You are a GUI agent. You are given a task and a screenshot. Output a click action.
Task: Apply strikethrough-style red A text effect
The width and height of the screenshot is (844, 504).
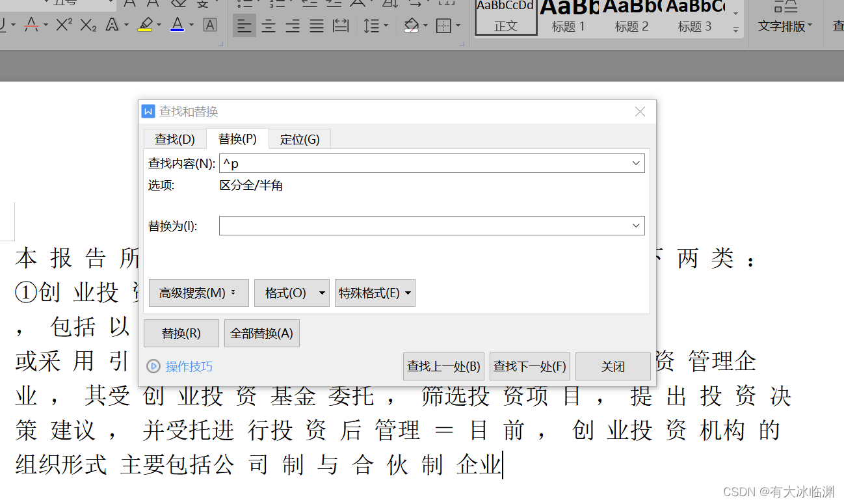31,25
